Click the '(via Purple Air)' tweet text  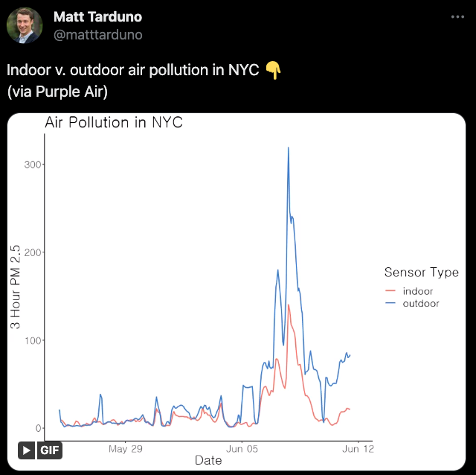pyautogui.click(x=58, y=92)
